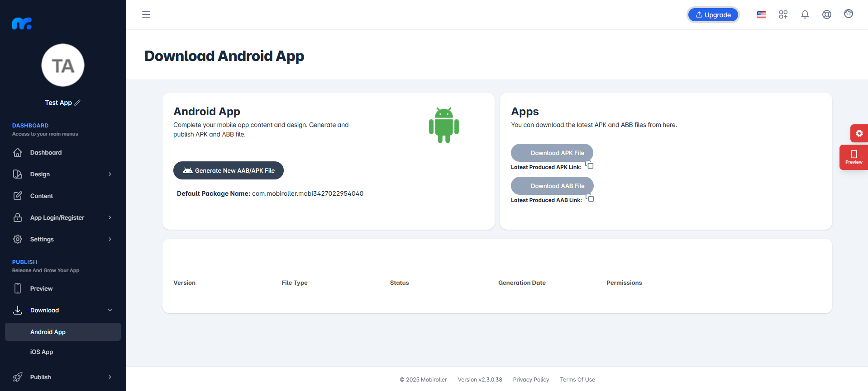The image size is (868, 391).
Task: Click the green Android robot icon
Action: (444, 125)
